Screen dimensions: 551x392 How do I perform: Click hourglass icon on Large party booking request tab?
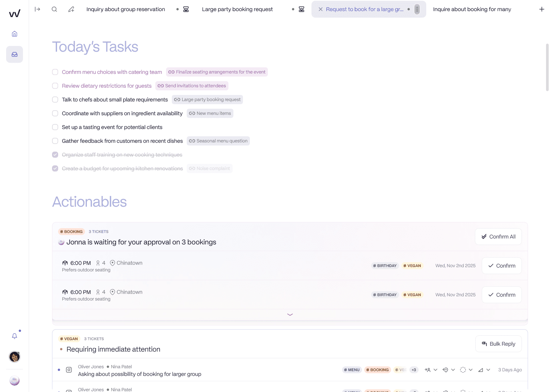(302, 9)
